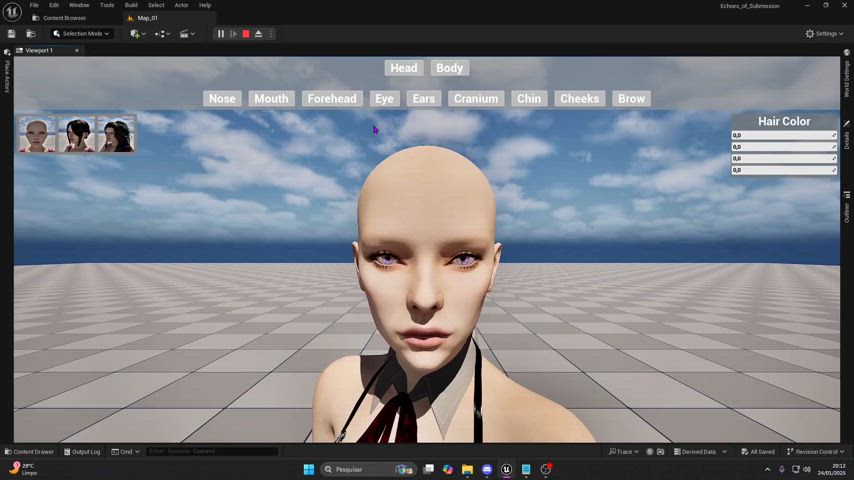Click the Save current level icon

(11, 34)
